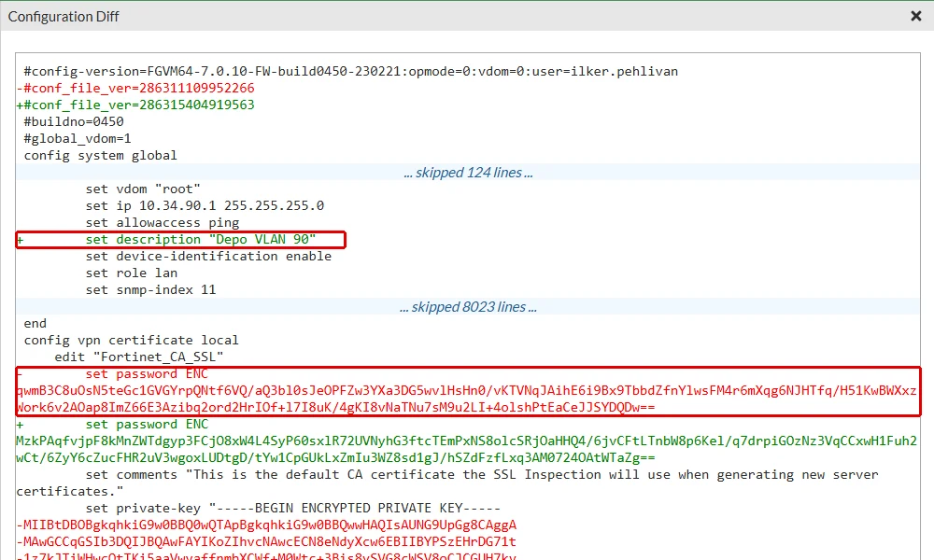This screenshot has height=560, width=934.
Task: Click added password text starting MzkPAqfvjpF8k
Action: pos(466,449)
